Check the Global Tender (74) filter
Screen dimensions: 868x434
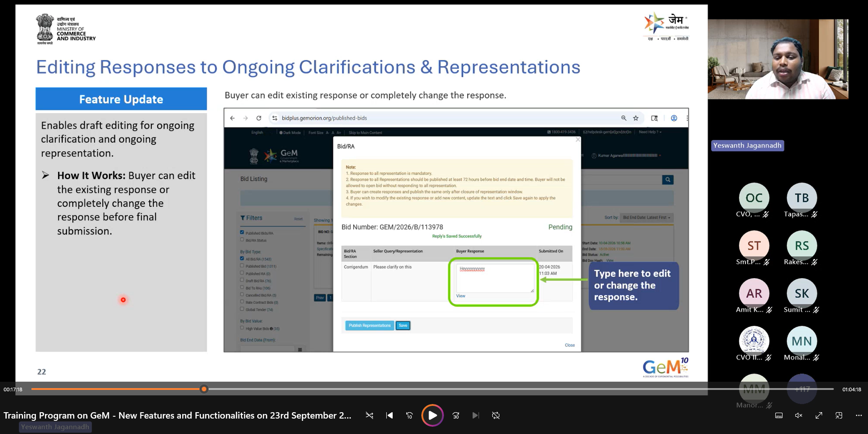tap(242, 309)
